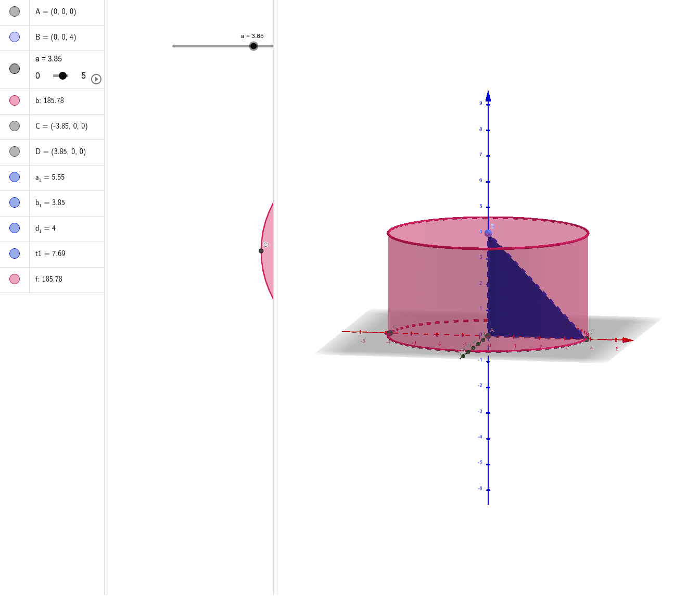This screenshot has height=596, width=700.
Task: Click the animation play button beside slider a
Action: tap(96, 79)
